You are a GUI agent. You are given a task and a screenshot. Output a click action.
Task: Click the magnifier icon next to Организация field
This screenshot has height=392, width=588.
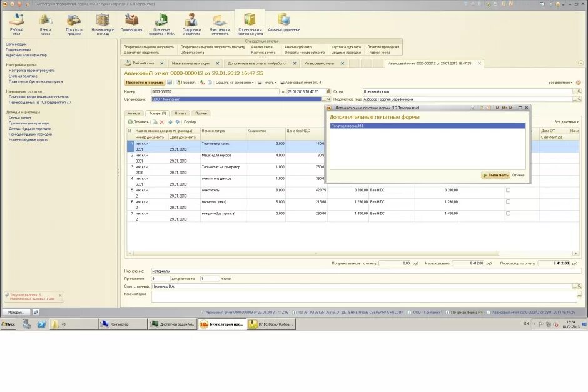click(x=328, y=99)
